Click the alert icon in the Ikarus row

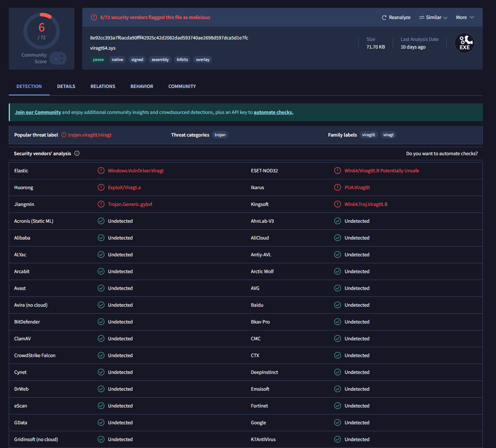pos(338,187)
